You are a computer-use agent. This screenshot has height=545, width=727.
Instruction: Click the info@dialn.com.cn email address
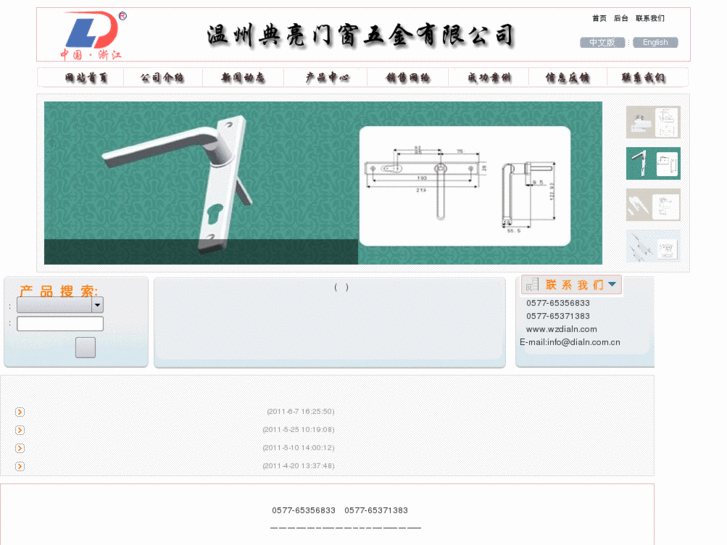coord(584,342)
